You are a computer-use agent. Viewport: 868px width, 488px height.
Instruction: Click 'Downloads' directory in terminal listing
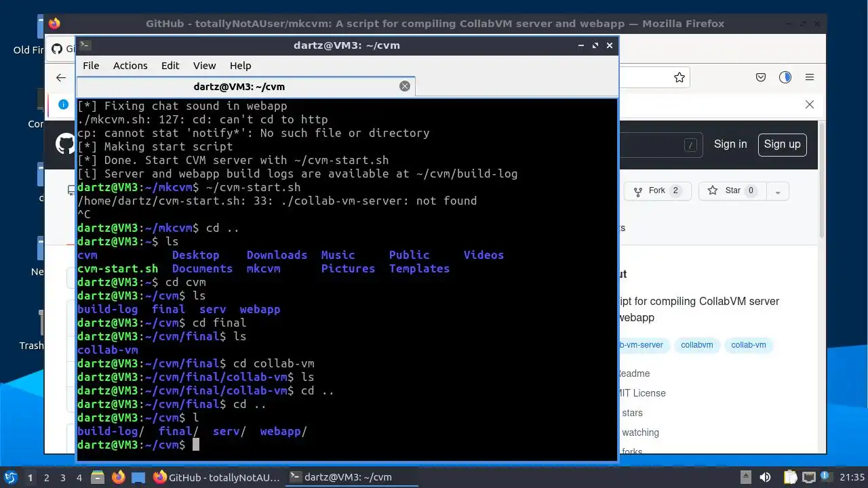pyautogui.click(x=277, y=255)
